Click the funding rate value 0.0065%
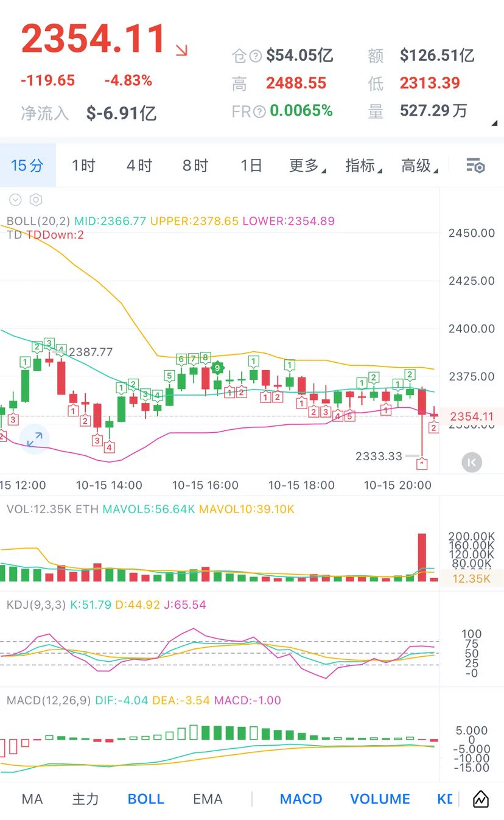 pyautogui.click(x=301, y=111)
